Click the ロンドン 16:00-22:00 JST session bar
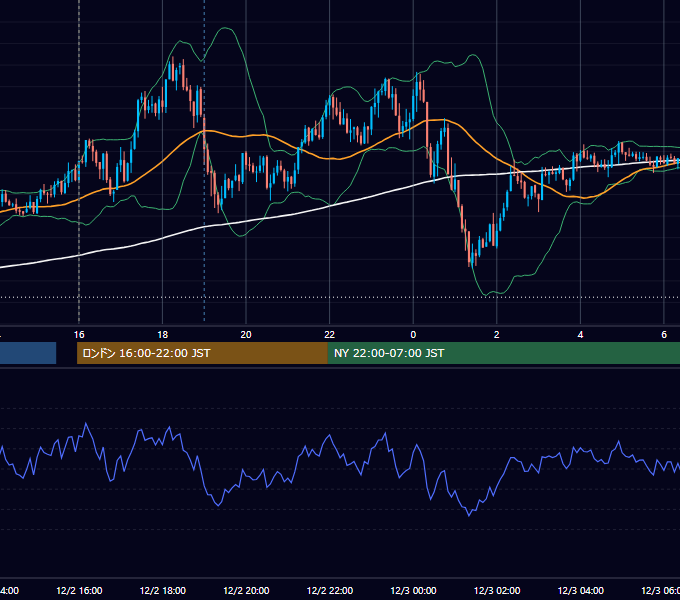The width and height of the screenshot is (680, 600). [202, 353]
